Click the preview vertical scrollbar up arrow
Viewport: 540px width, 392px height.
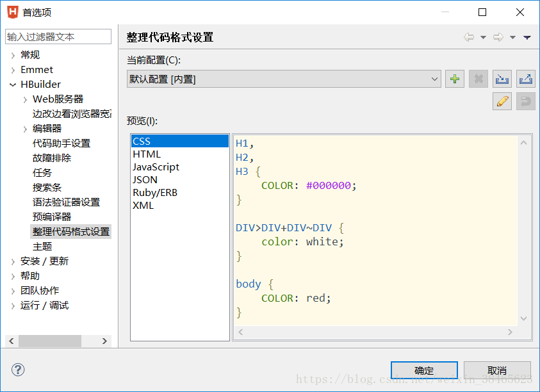point(524,143)
